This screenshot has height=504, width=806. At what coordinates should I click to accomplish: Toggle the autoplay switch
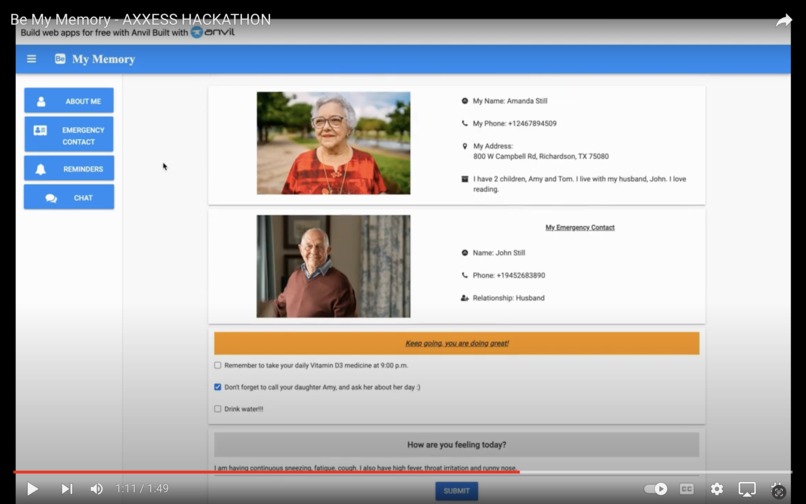point(656,489)
